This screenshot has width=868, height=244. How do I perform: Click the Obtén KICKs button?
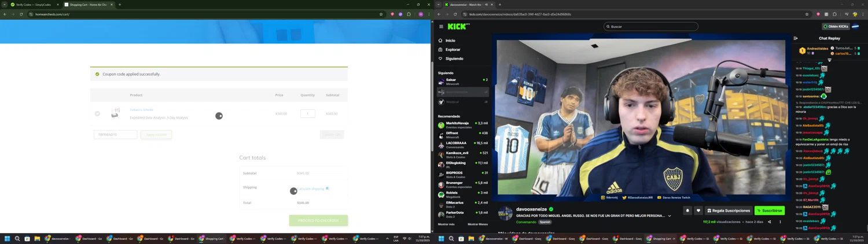[x=836, y=27]
